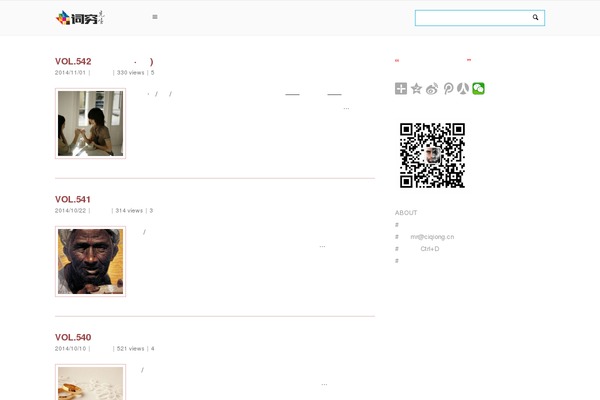
Task: Click the site logo in the header
Action: [80, 18]
